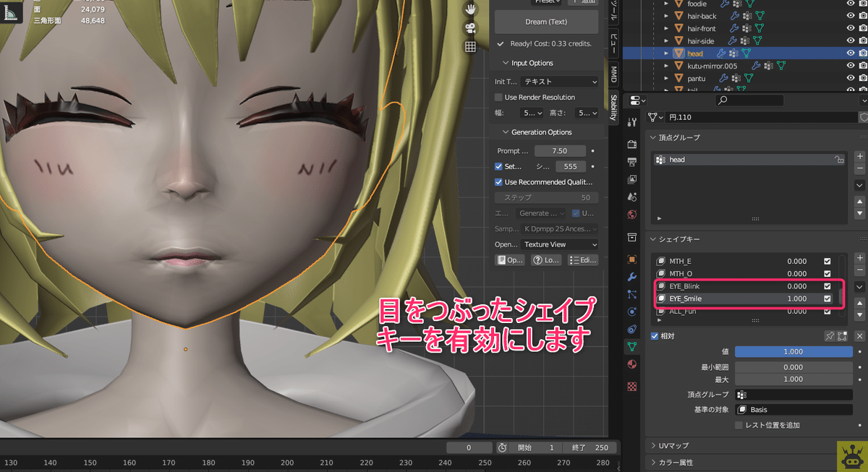Add a new shape key with plus
The image size is (868, 472).
click(x=860, y=257)
